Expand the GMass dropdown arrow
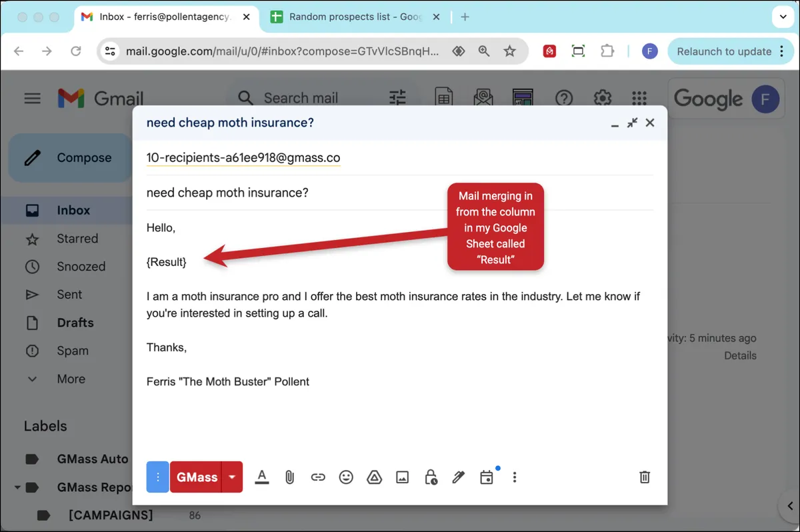 tap(232, 477)
